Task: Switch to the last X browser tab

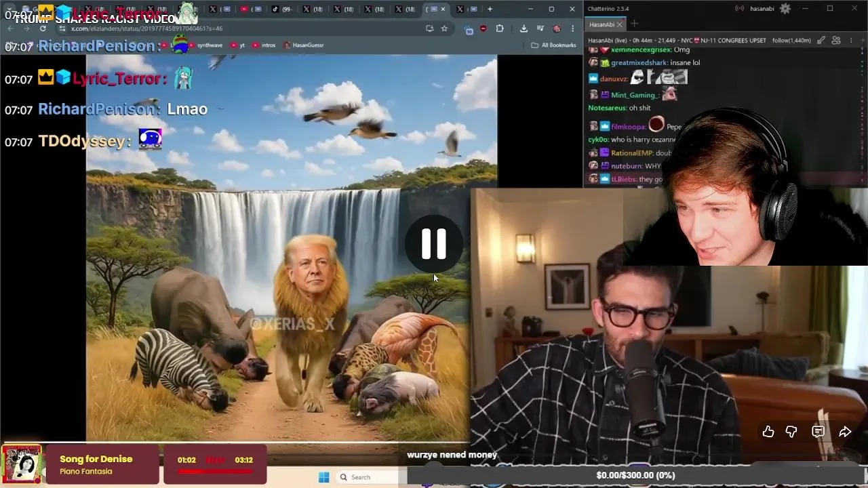Action: 467,9
